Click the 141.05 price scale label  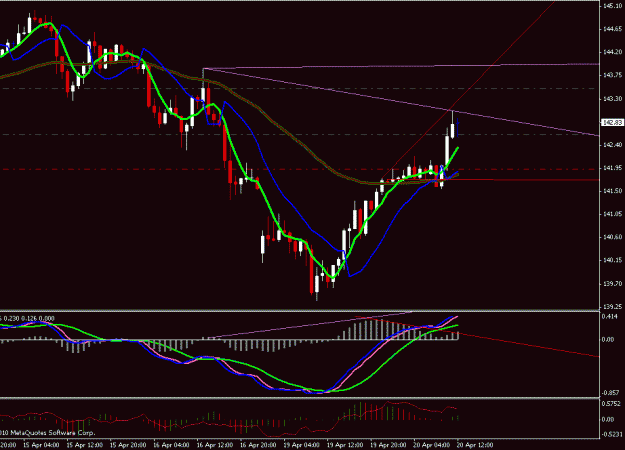coord(613,214)
